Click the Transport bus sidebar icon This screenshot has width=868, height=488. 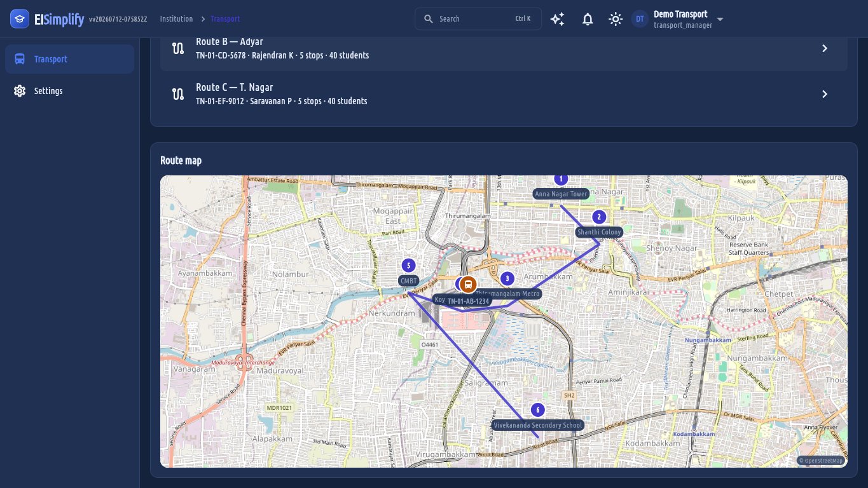click(x=20, y=59)
